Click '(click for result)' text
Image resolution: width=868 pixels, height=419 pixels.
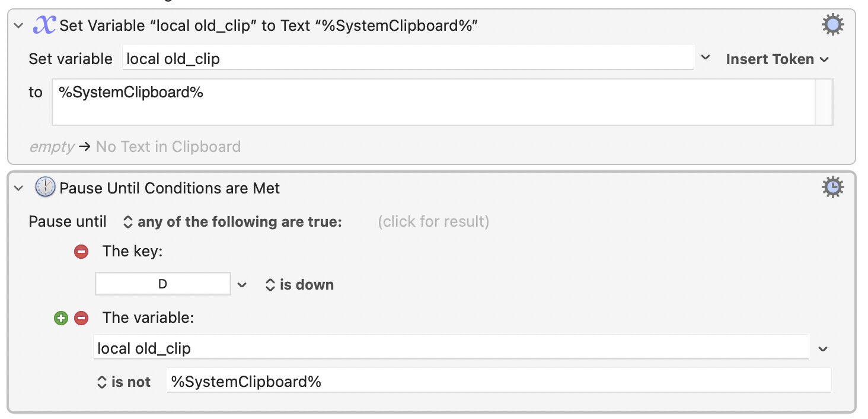click(x=433, y=222)
